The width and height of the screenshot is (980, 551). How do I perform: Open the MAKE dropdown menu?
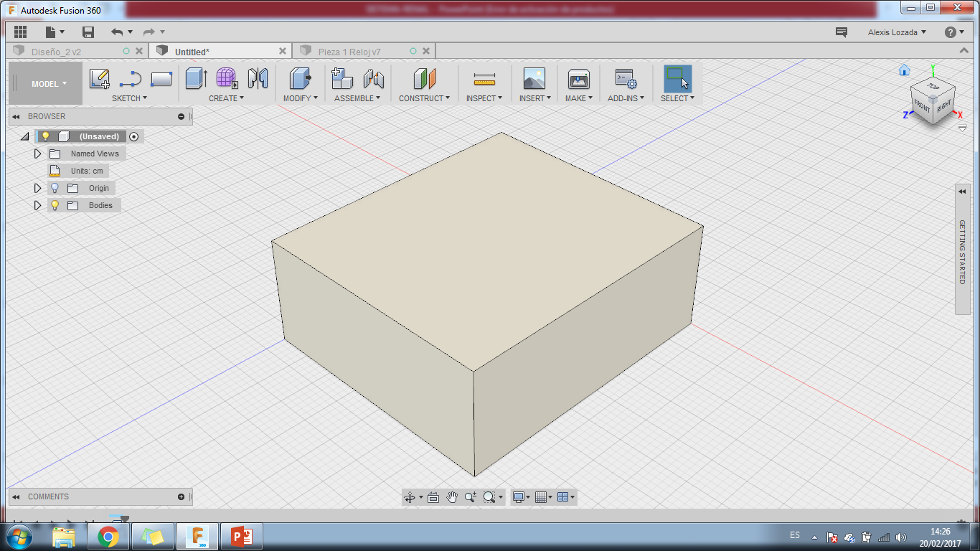point(579,98)
